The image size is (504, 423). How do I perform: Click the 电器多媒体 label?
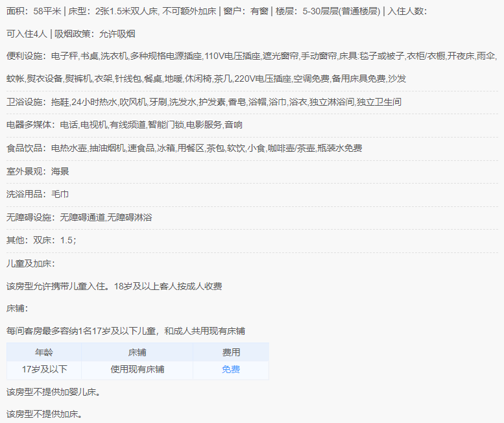point(31,125)
